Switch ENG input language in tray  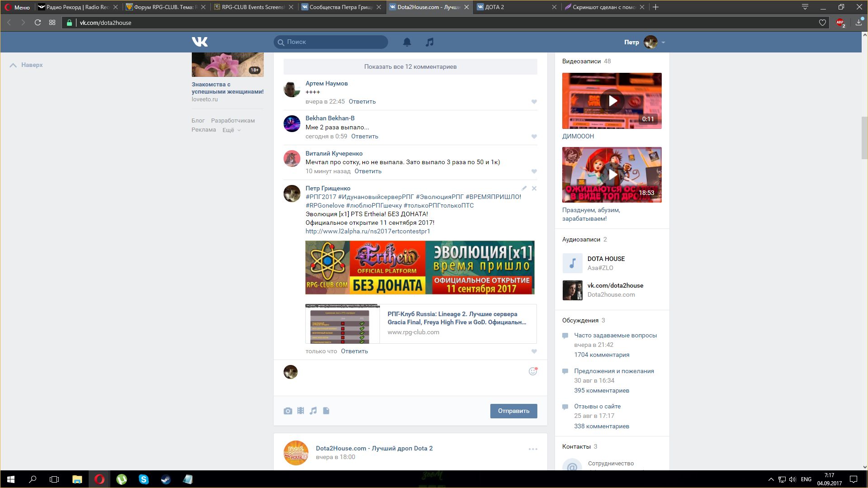pyautogui.click(x=806, y=479)
